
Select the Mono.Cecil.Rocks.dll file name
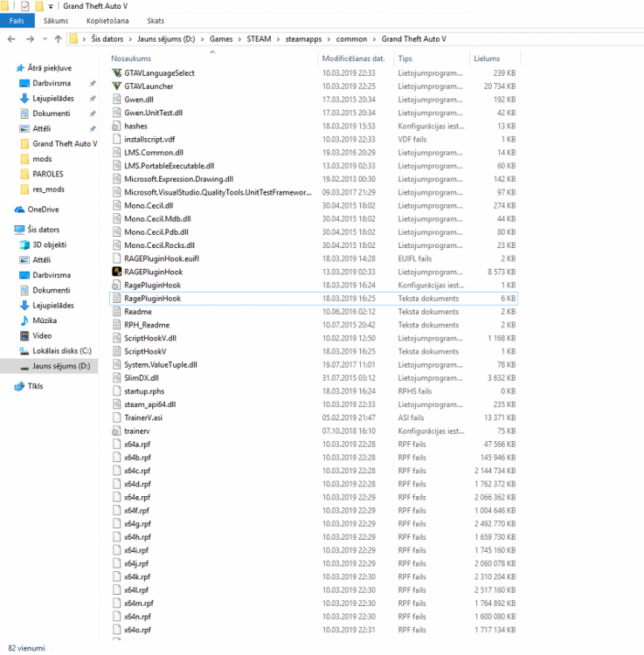click(x=159, y=245)
